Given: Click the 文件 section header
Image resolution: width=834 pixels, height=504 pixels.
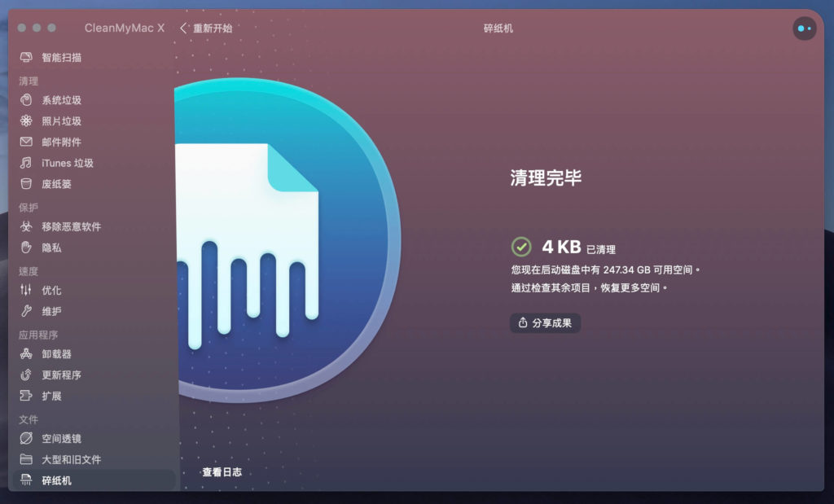Looking at the screenshot, I should click(x=29, y=419).
